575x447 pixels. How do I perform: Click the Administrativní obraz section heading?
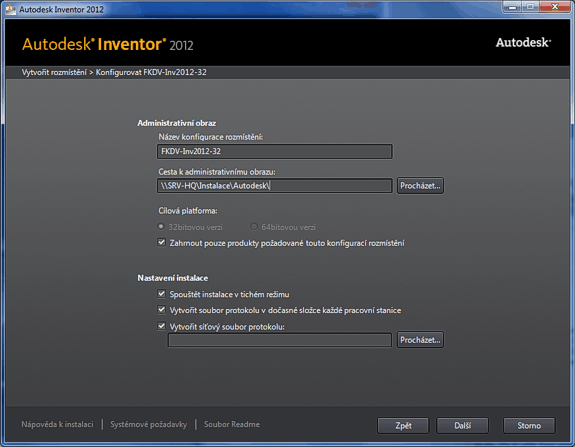click(176, 123)
